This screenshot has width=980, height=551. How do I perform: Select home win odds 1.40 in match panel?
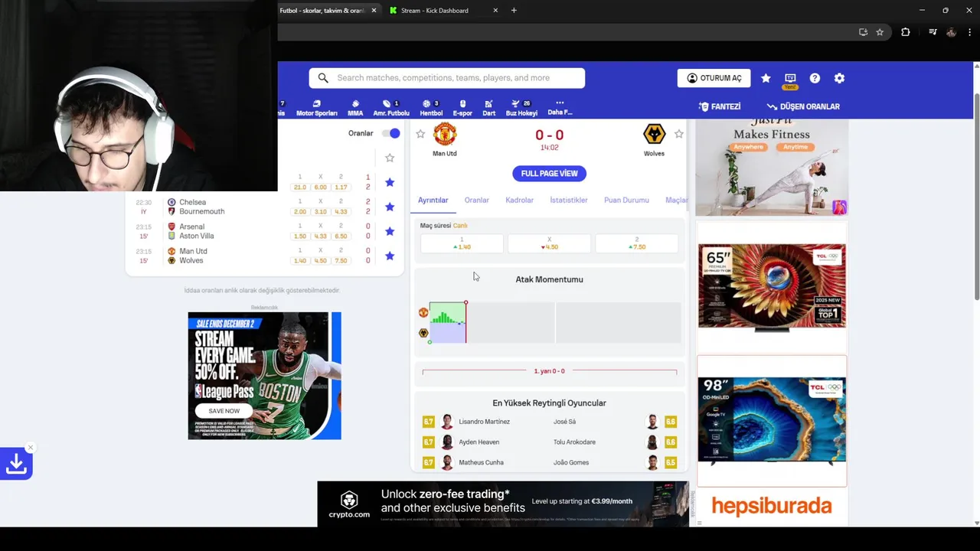tap(462, 243)
